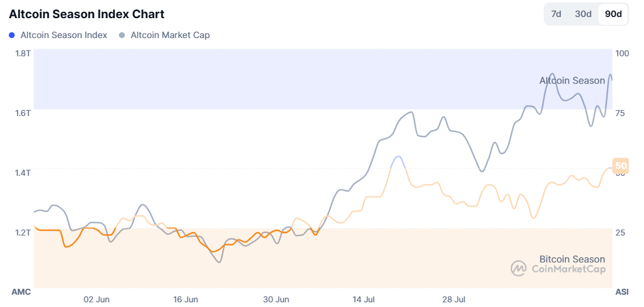The height and width of the screenshot is (307, 644).
Task: Select the 30d time range tab
Action: coord(583,14)
